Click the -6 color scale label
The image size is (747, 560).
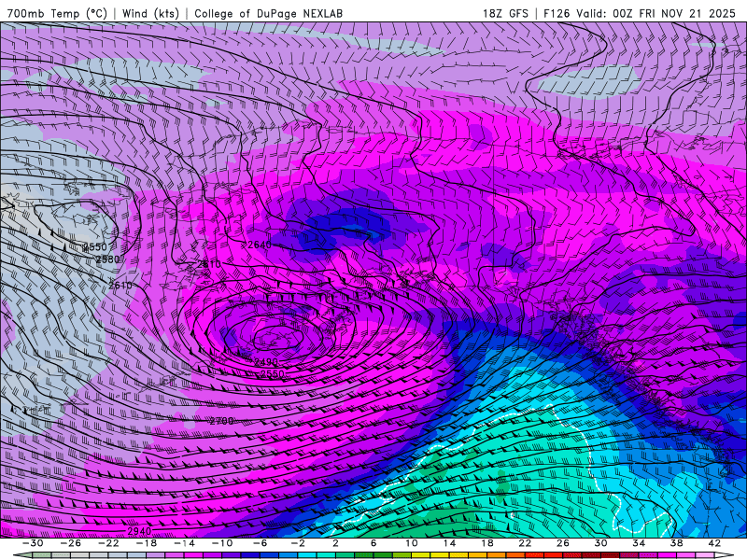point(261,543)
